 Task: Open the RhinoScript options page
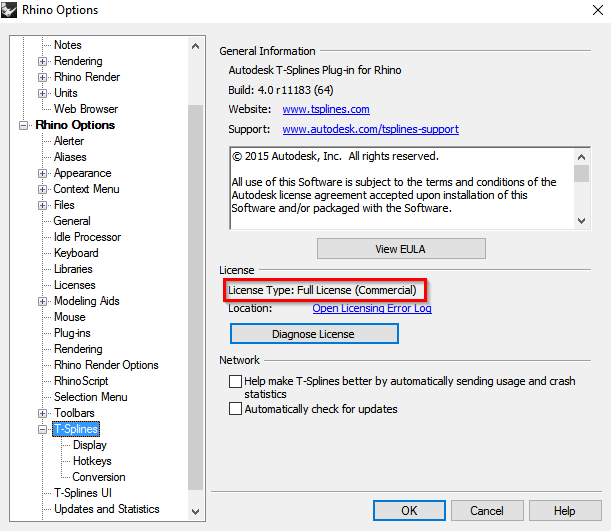[81, 381]
